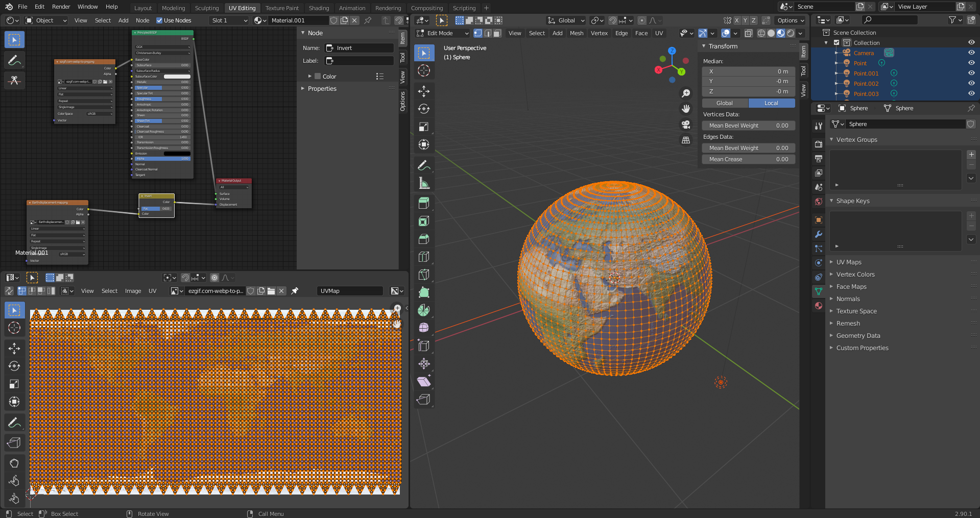This screenshot has height=518, width=980.
Task: Select the Inset Faces tool
Action: click(x=424, y=221)
